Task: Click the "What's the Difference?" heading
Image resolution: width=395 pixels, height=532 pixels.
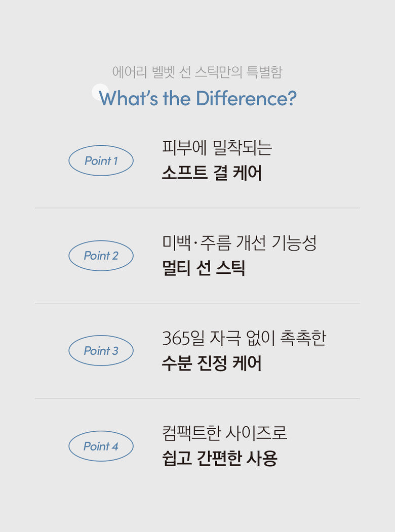Action: pyautogui.click(x=197, y=98)
